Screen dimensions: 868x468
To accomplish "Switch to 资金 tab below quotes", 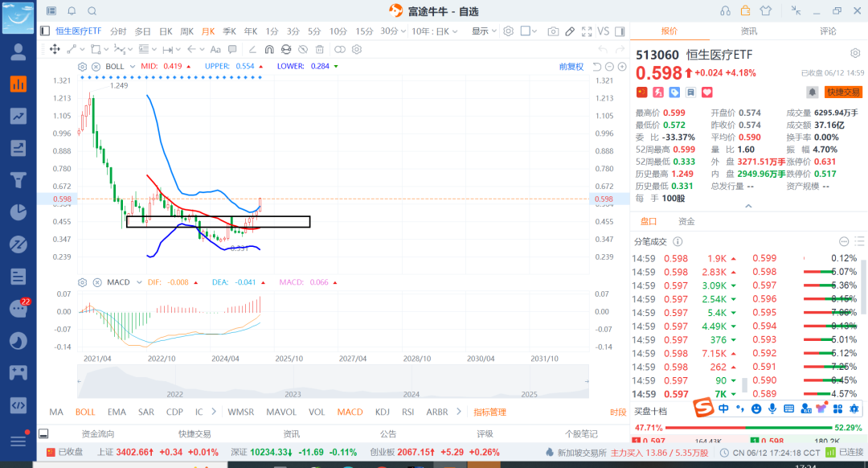I will (686, 222).
